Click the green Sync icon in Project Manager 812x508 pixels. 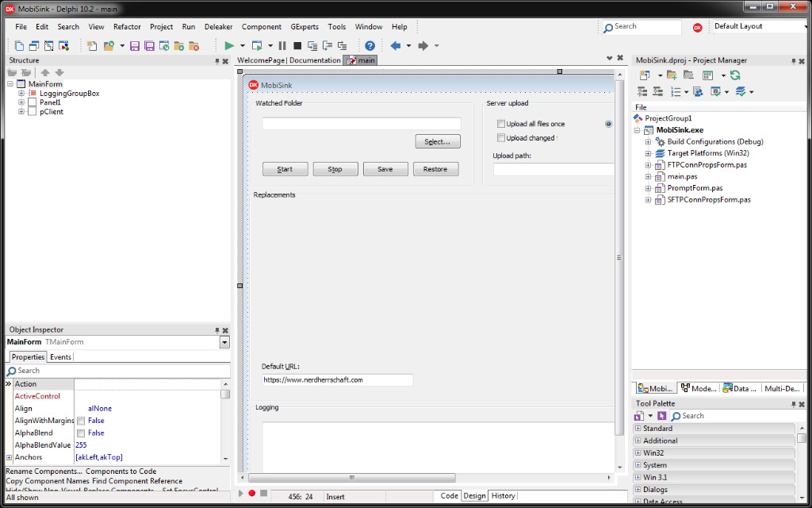coord(735,75)
